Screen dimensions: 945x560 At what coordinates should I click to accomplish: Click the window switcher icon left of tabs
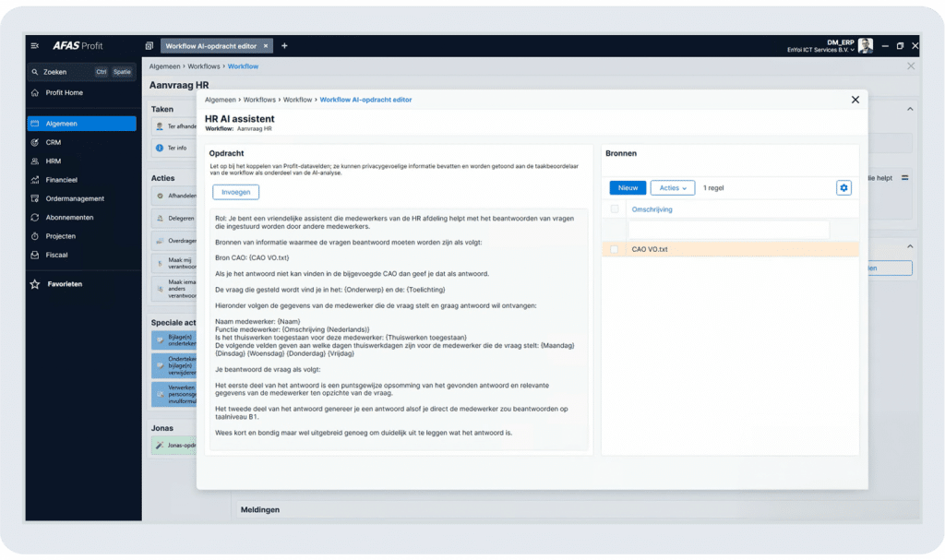click(x=150, y=45)
